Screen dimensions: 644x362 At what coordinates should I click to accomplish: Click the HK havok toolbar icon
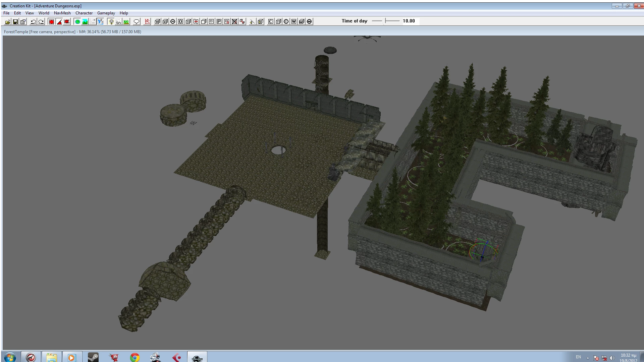tap(93, 22)
